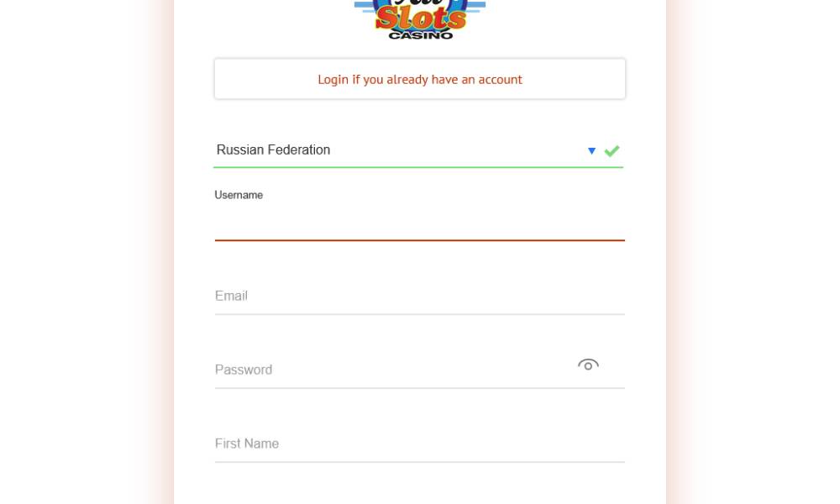
Task: Click the First Name field
Action: 419,444
